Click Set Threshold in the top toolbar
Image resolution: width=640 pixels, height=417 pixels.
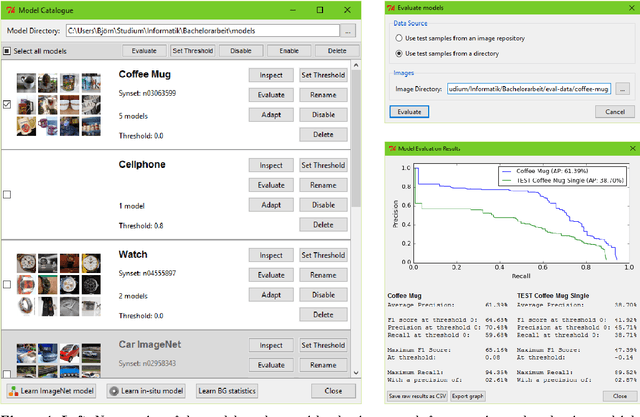[x=193, y=51]
